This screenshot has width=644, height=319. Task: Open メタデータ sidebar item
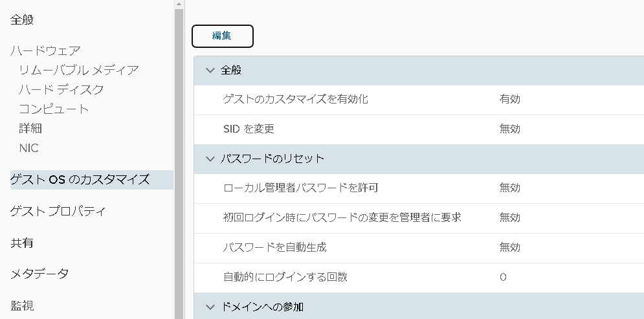(x=39, y=274)
